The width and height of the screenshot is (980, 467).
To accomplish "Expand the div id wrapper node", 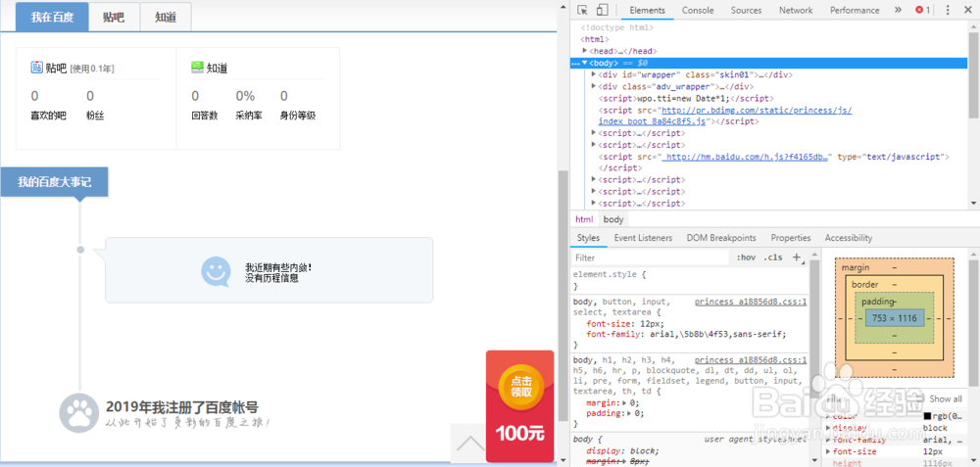I will [594, 74].
